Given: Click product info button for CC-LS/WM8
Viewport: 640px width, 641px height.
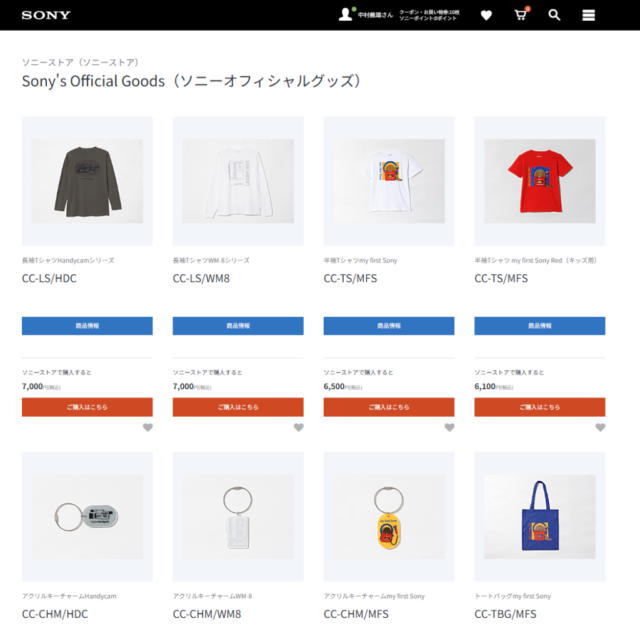Looking at the screenshot, I should [x=238, y=326].
